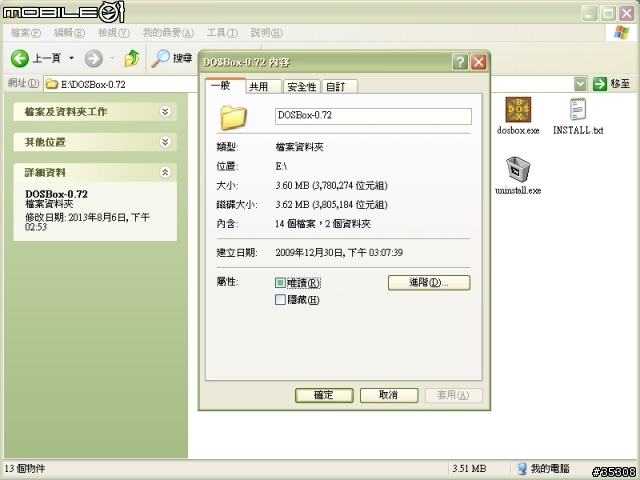
Task: Click the Windows flag logo
Action: click(x=621, y=33)
